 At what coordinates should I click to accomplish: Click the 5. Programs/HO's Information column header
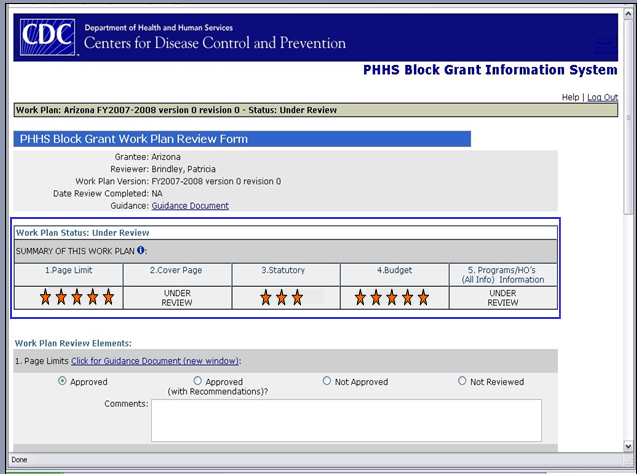coord(503,274)
